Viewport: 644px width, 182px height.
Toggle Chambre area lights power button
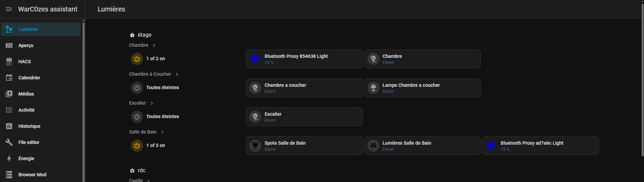pos(137,59)
